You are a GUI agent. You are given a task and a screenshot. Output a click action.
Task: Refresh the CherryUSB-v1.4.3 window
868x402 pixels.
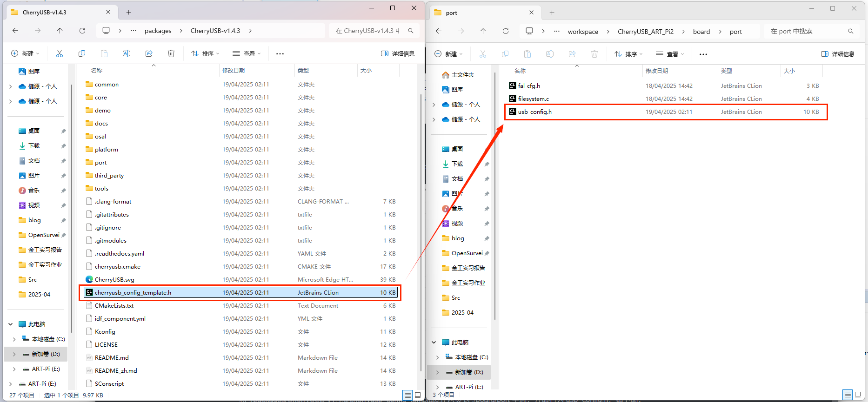[82, 31]
